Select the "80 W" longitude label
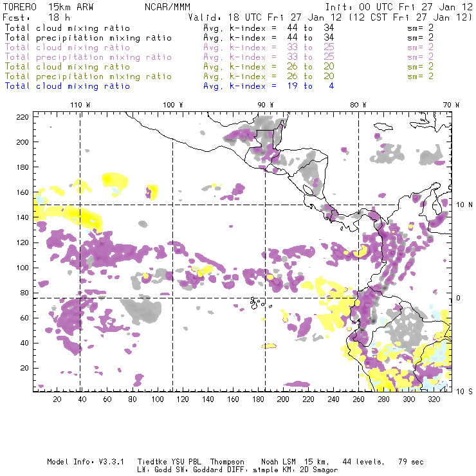Viewport: 476px width, 476px height. click(x=358, y=105)
